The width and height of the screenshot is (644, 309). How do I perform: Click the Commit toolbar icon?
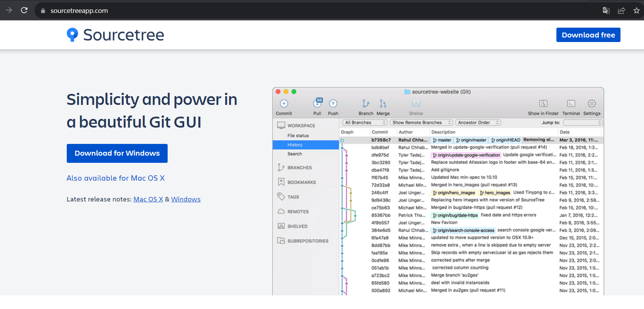pyautogui.click(x=284, y=103)
